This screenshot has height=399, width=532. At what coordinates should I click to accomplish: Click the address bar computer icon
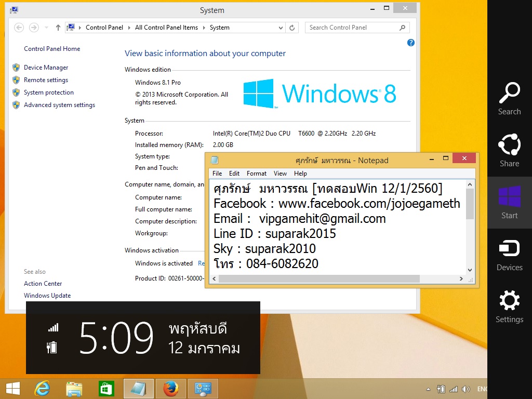tap(71, 28)
